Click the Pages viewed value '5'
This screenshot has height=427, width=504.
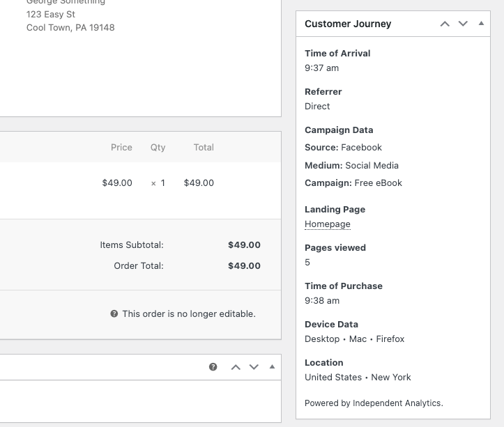(307, 263)
